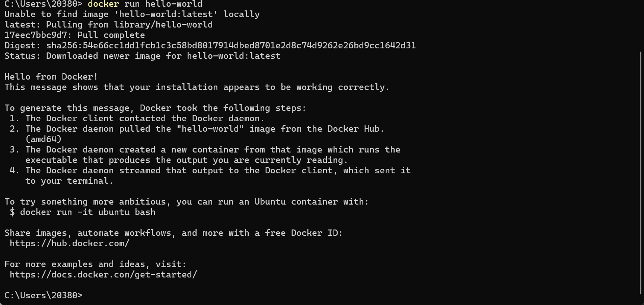Click the "docker run -it ubuntu bash" command
The height and width of the screenshot is (305, 644).
pos(87,212)
